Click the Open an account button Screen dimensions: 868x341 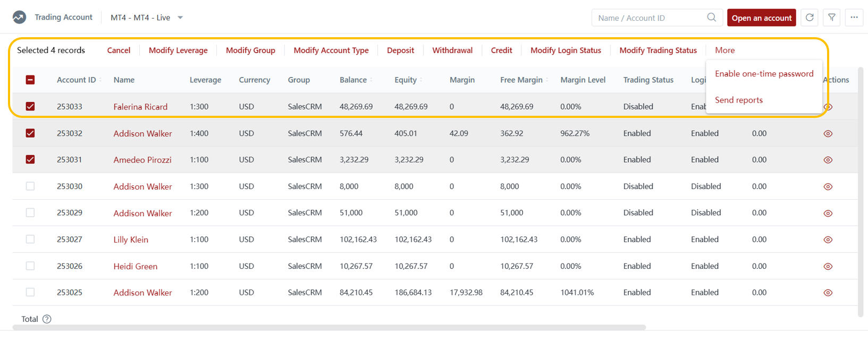pyautogui.click(x=761, y=18)
